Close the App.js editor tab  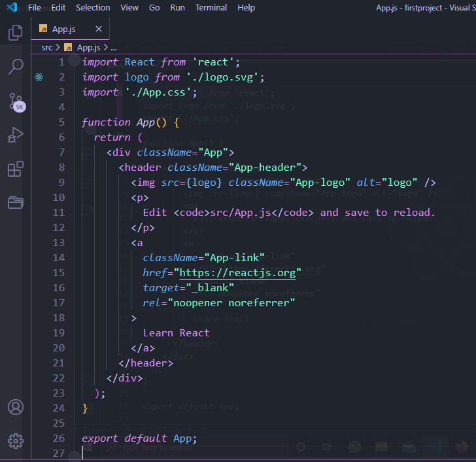click(99, 29)
